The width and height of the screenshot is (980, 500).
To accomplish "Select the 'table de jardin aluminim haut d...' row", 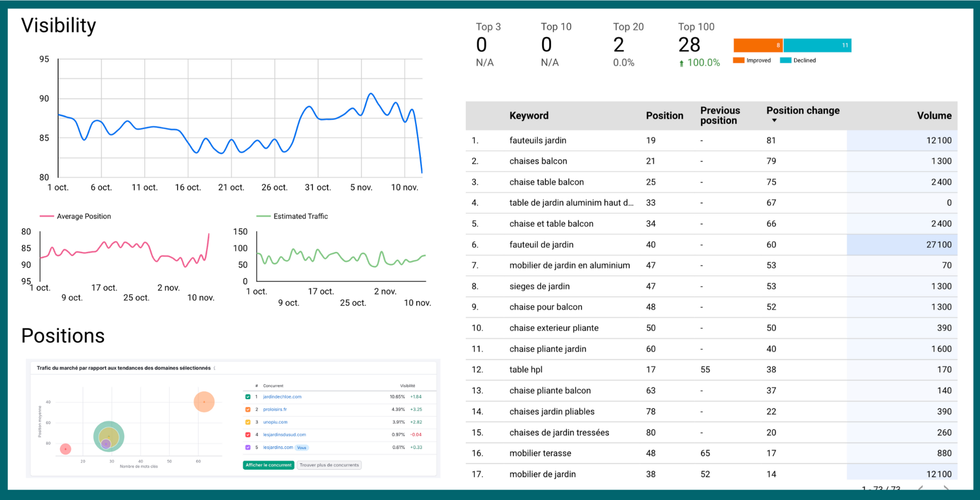I will point(711,203).
